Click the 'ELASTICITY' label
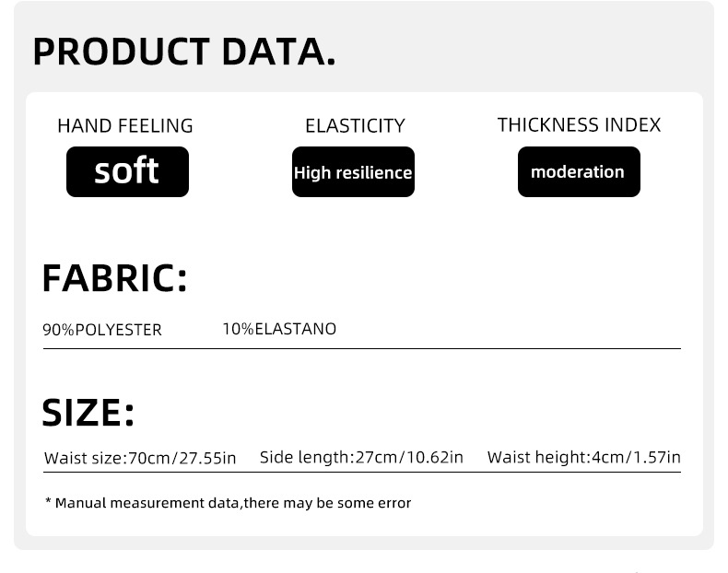This screenshot has width=728, height=573. [x=355, y=125]
